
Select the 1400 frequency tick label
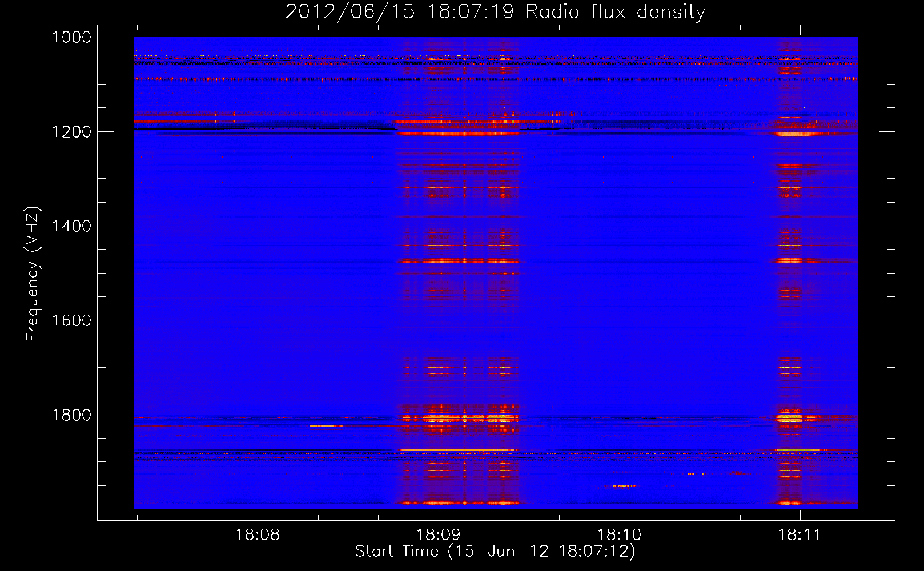(x=71, y=226)
